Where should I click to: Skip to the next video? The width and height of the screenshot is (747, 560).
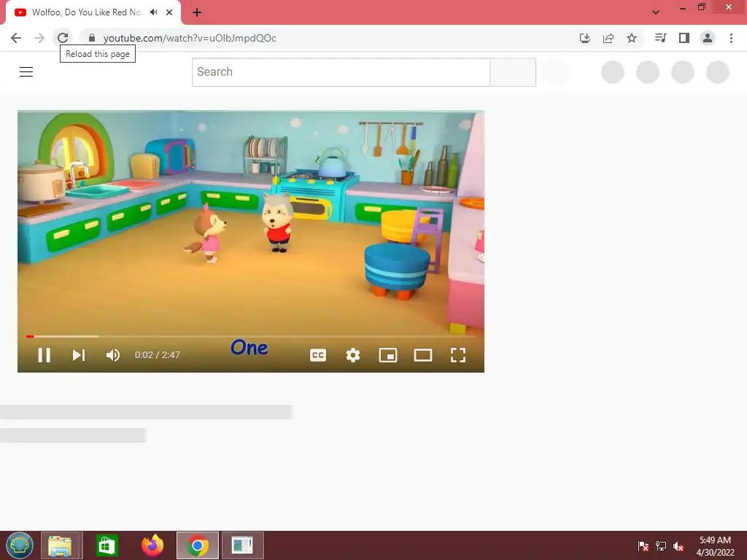[x=79, y=355]
